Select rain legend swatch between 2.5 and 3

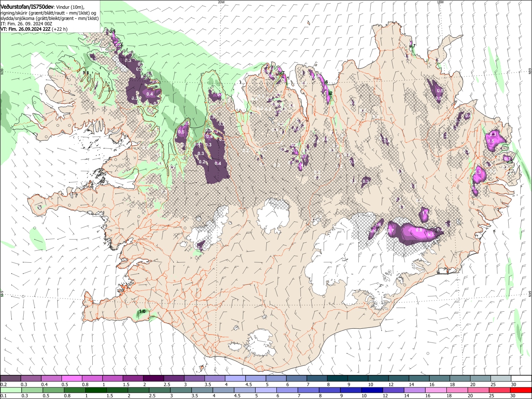click(x=160, y=390)
